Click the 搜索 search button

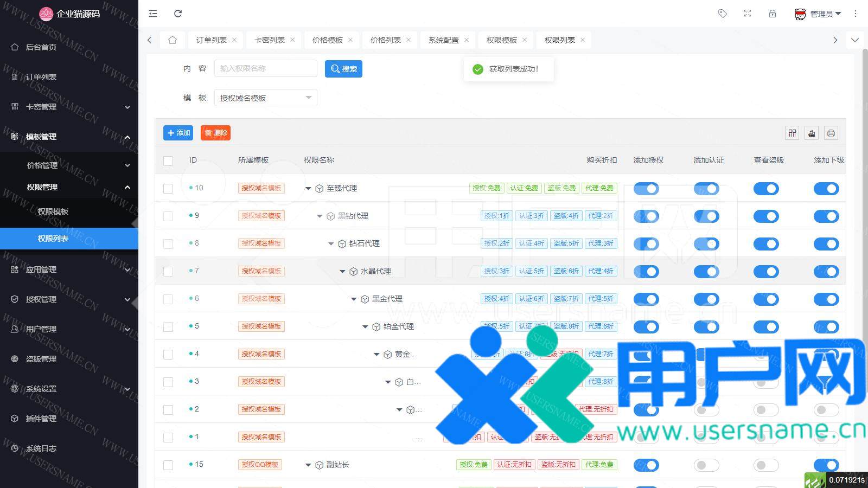[x=343, y=69]
